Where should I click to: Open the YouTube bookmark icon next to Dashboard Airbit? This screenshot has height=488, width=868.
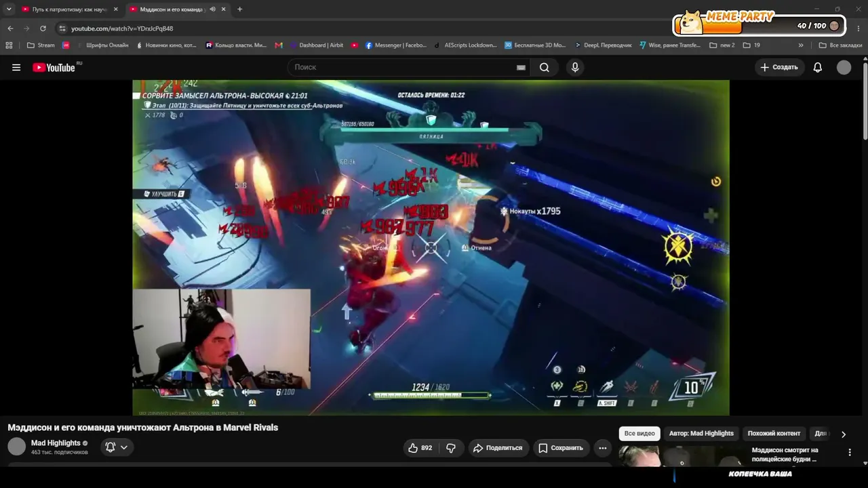pos(355,45)
